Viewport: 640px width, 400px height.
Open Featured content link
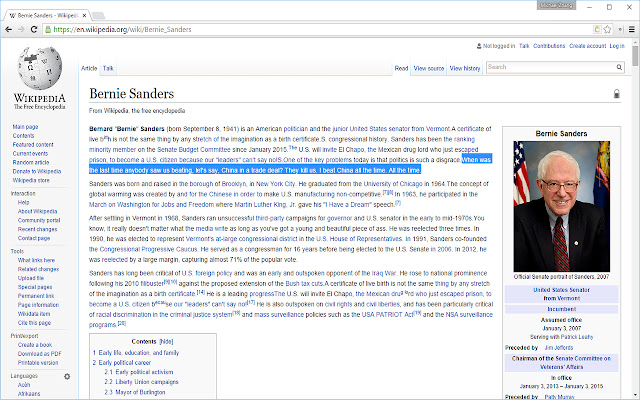point(33,145)
